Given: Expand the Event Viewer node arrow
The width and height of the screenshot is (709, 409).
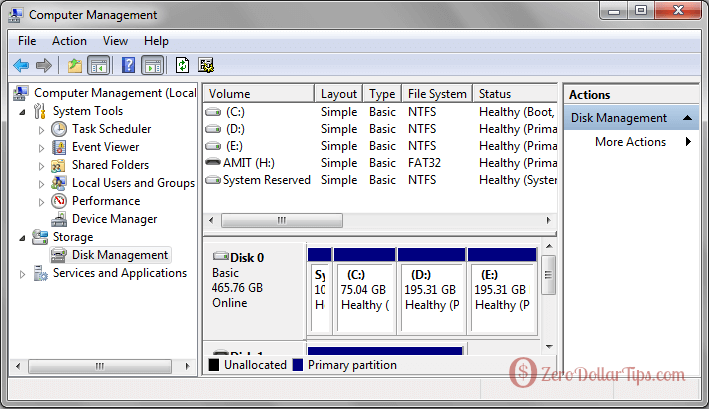Looking at the screenshot, I should point(41,148).
